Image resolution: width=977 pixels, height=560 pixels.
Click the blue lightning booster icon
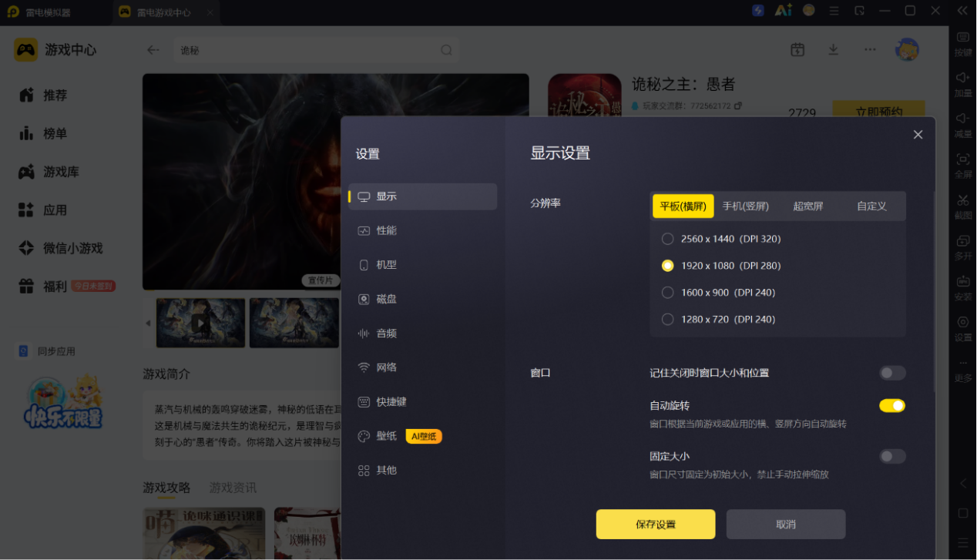[758, 11]
